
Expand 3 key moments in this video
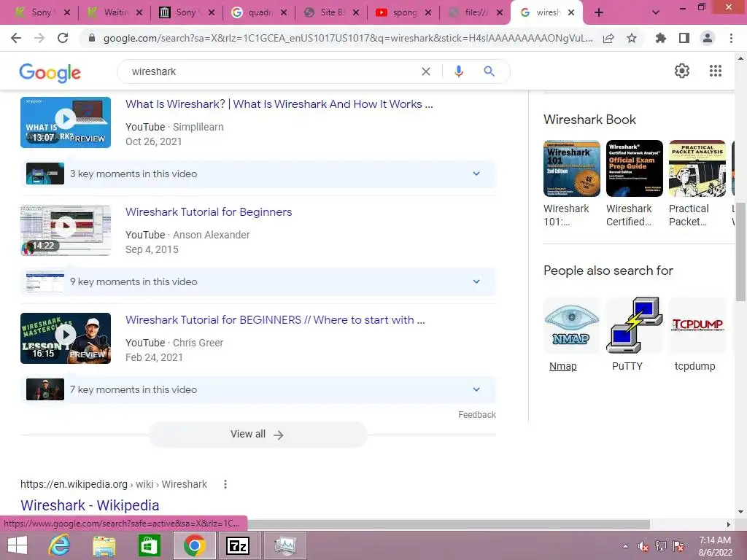(x=258, y=174)
